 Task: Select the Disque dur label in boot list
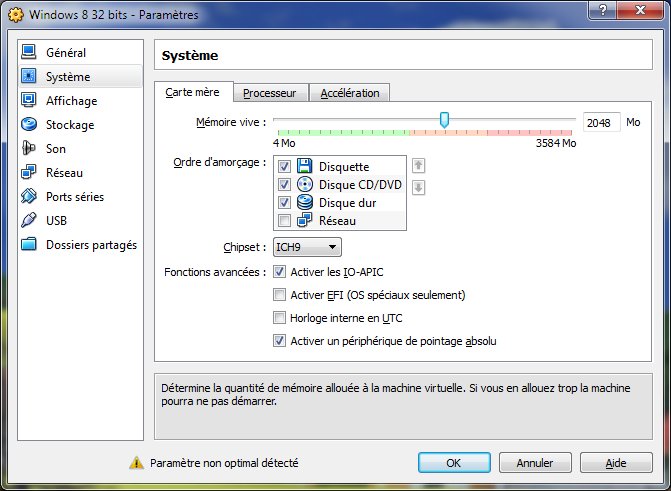[347, 203]
